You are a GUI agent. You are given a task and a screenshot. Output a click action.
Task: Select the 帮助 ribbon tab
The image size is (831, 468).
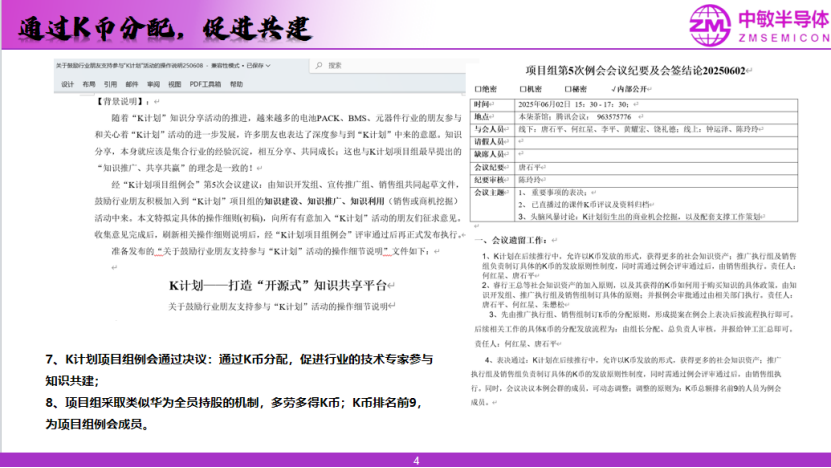coord(236,85)
